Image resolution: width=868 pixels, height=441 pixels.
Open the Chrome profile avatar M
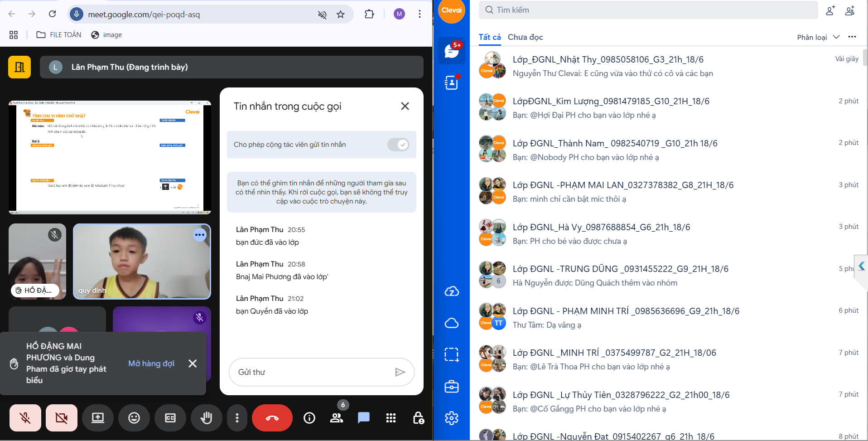click(399, 14)
